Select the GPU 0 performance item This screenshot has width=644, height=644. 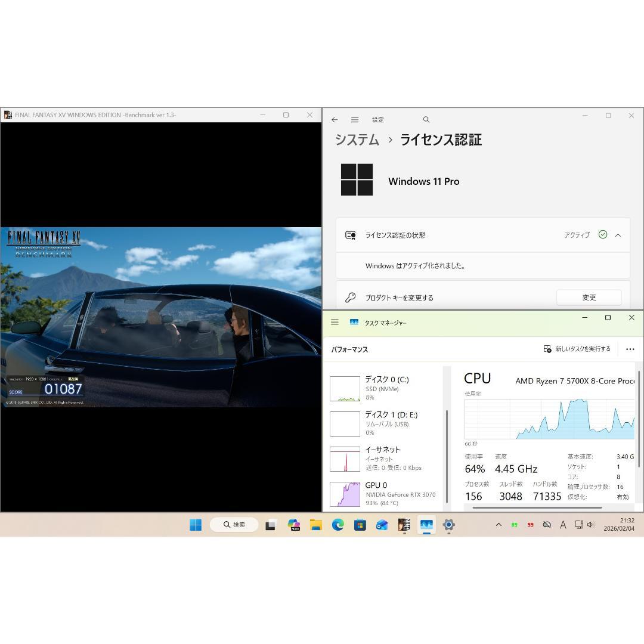[x=385, y=494]
